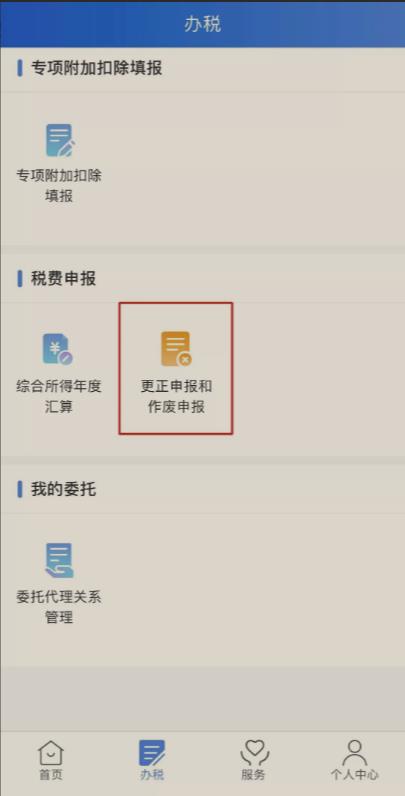The width and height of the screenshot is (405, 796).
Task: Switch to the 个人中心 tab label
Action: (354, 775)
